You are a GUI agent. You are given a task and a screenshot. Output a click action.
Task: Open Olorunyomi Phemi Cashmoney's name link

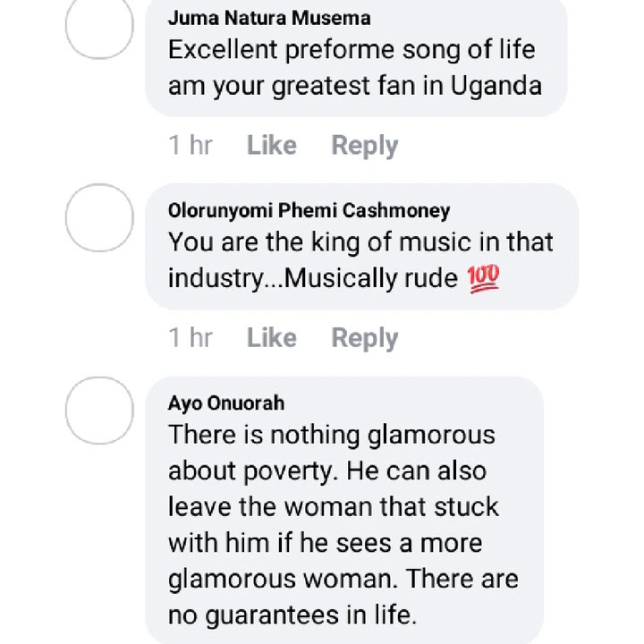(x=309, y=211)
